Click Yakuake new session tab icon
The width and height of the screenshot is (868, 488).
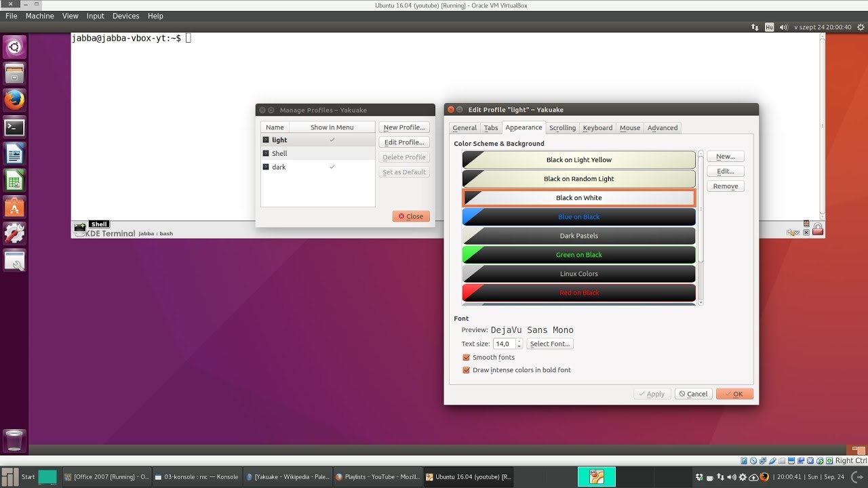tap(79, 228)
